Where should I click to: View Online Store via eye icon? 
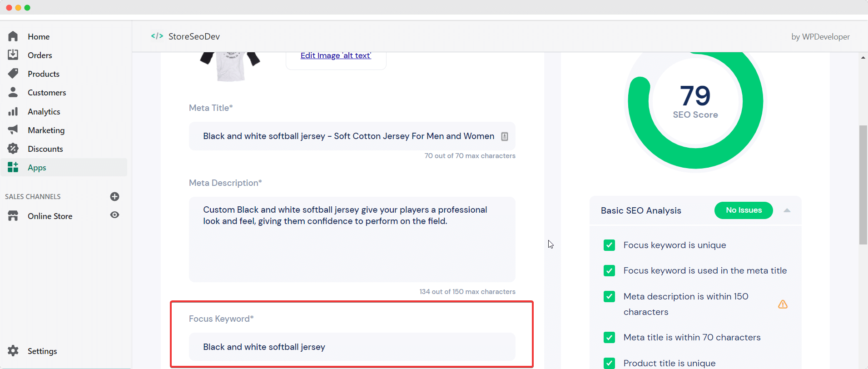pos(114,215)
